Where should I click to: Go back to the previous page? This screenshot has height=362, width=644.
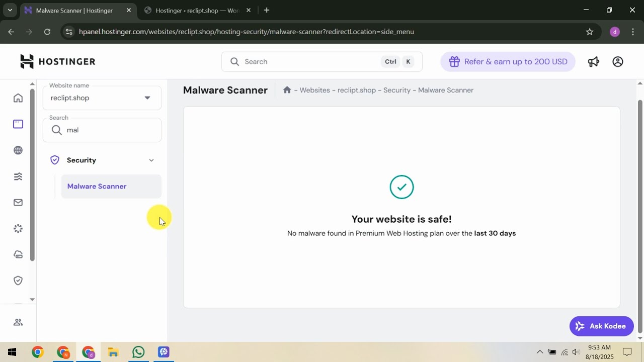(x=11, y=32)
